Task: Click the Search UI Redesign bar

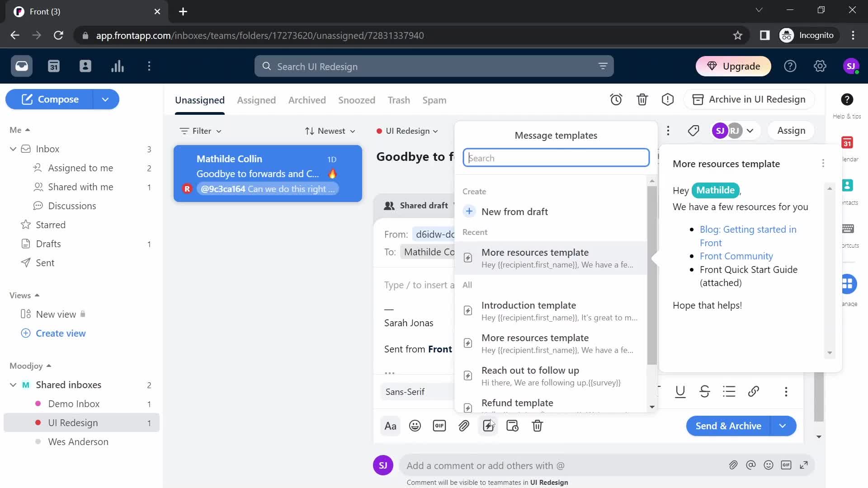Action: click(x=434, y=66)
